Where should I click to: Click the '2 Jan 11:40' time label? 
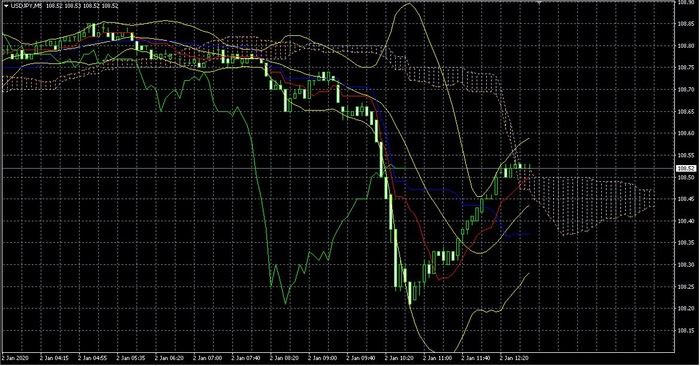pyautogui.click(x=476, y=358)
